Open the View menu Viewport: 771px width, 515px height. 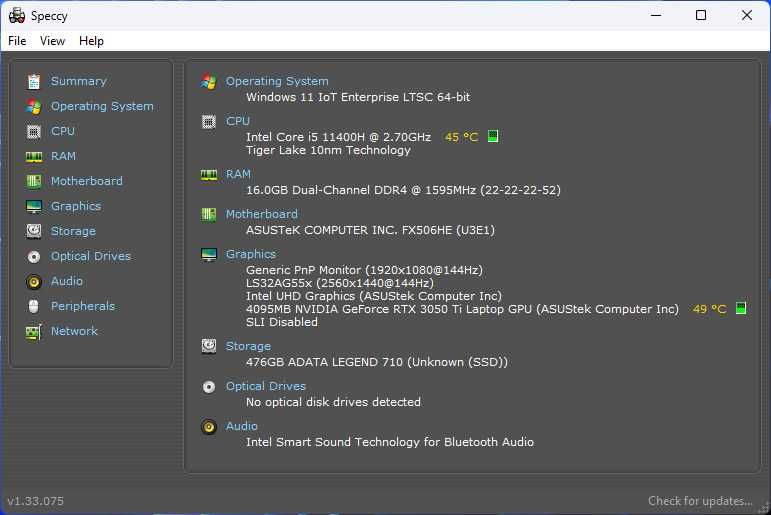tap(52, 41)
